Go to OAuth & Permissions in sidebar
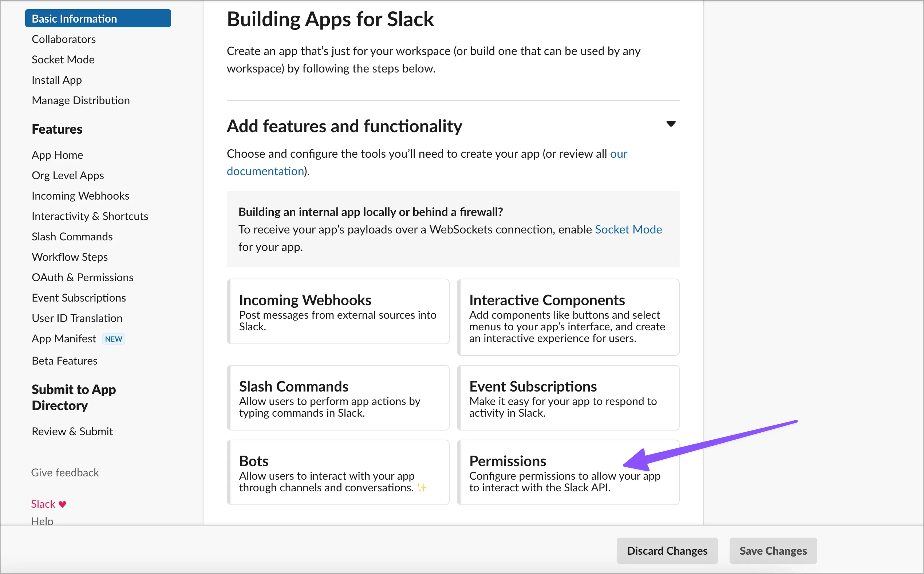The image size is (924, 574). click(82, 277)
